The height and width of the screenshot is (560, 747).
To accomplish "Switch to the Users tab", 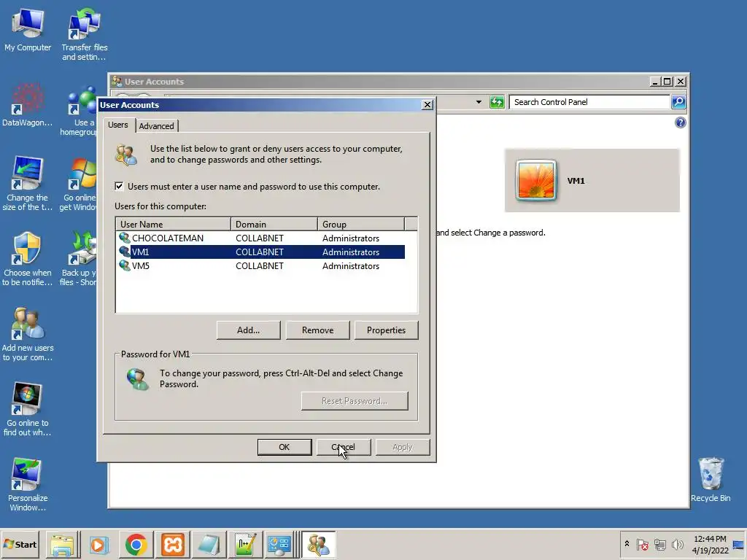I will 117,125.
